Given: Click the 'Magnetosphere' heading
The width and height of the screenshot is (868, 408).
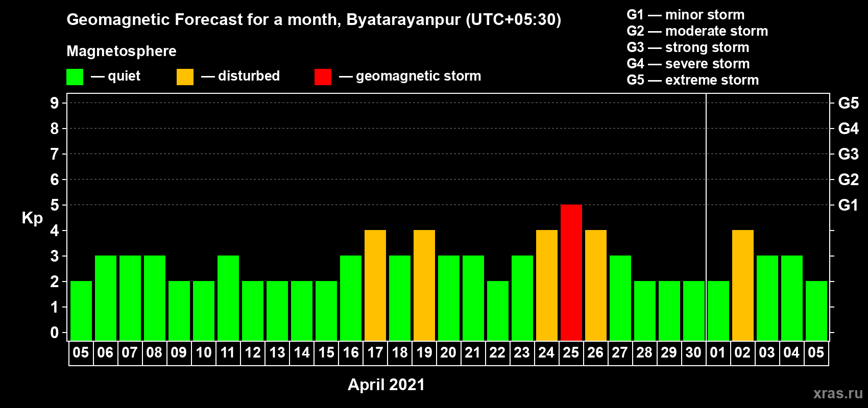Looking at the screenshot, I should pyautogui.click(x=122, y=51).
